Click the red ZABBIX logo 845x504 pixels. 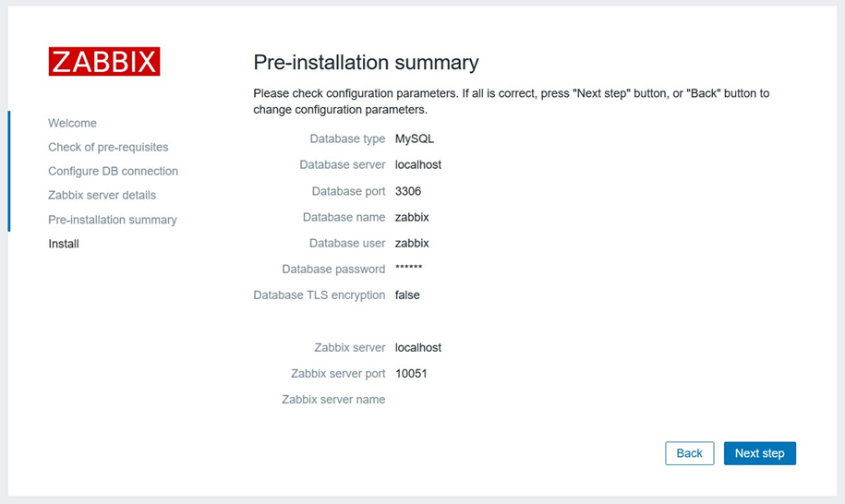tap(104, 61)
